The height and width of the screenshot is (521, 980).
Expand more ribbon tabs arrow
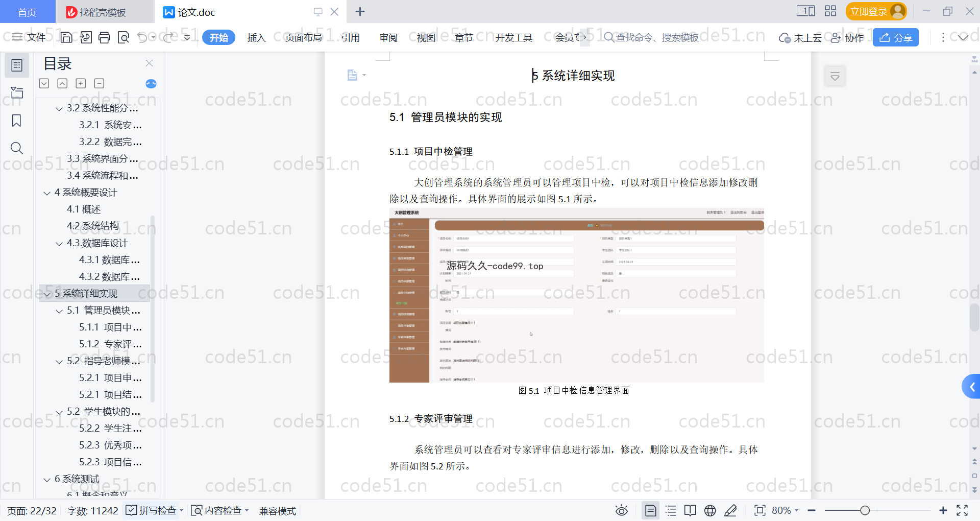click(x=585, y=37)
